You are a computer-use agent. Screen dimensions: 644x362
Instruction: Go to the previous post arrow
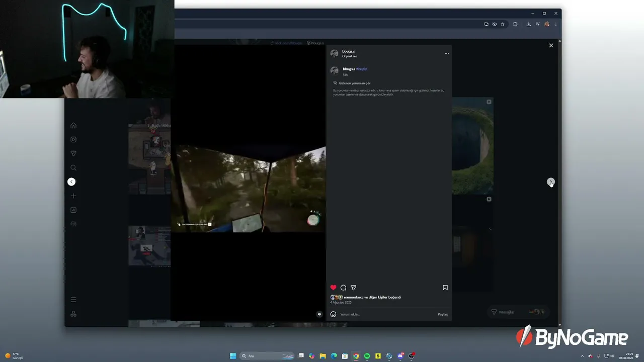click(x=71, y=182)
